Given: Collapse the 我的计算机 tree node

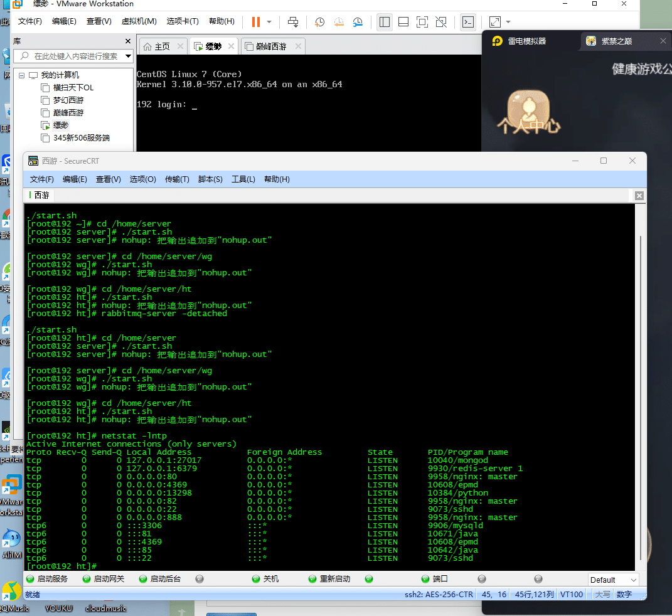Looking at the screenshot, I should coord(21,75).
